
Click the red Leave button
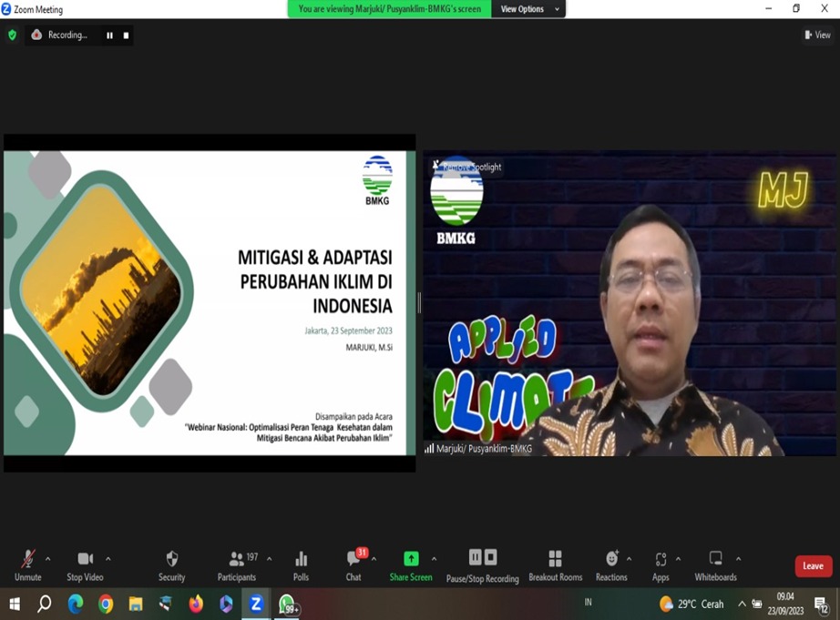pyautogui.click(x=813, y=566)
